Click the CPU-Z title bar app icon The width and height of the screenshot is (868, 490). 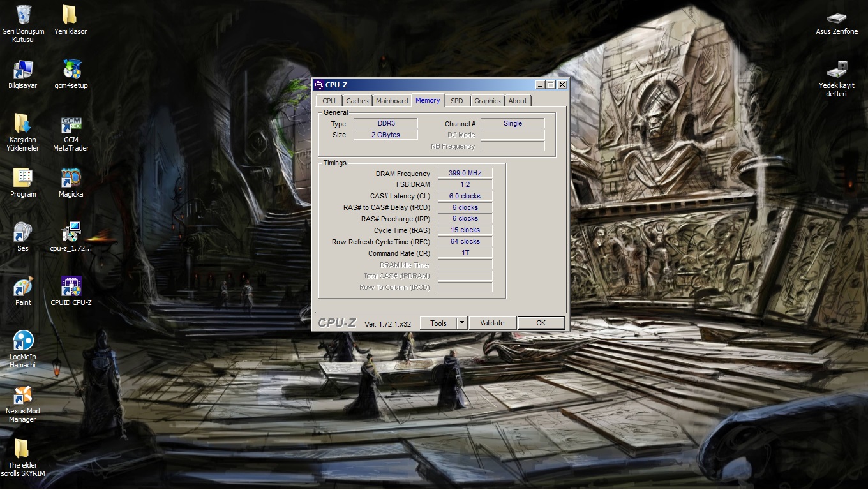(x=319, y=84)
